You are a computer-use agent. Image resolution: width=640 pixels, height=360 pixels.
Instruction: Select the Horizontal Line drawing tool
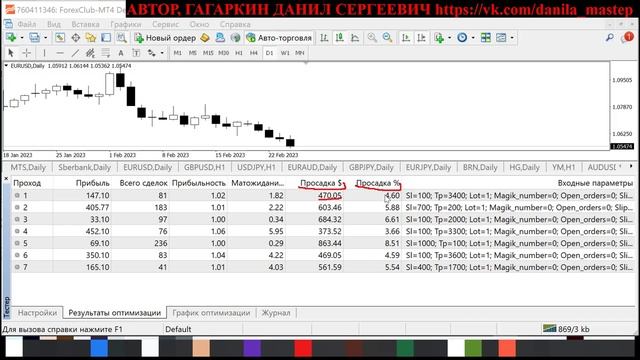point(60,53)
